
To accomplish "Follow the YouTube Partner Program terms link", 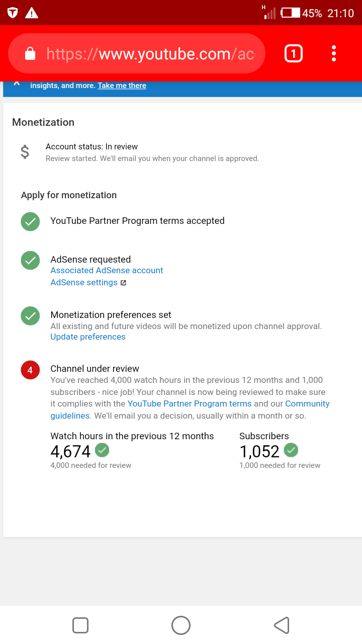I will point(190,404).
